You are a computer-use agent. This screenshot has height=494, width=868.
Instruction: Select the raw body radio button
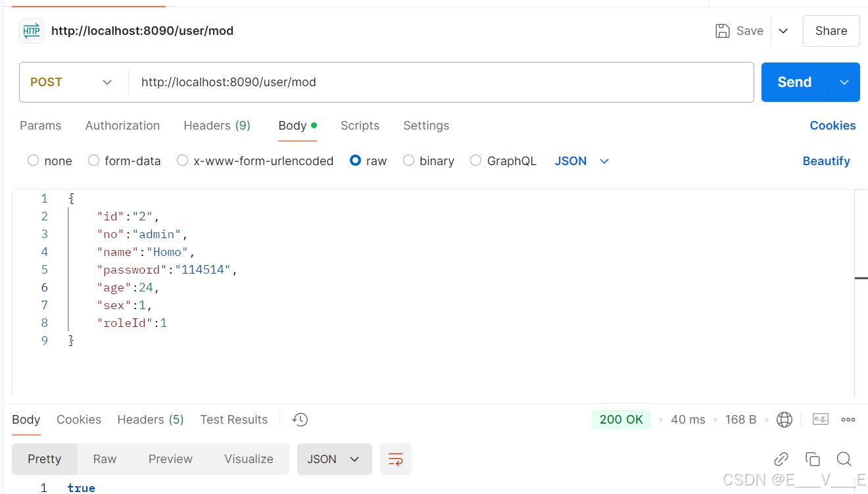click(x=355, y=161)
